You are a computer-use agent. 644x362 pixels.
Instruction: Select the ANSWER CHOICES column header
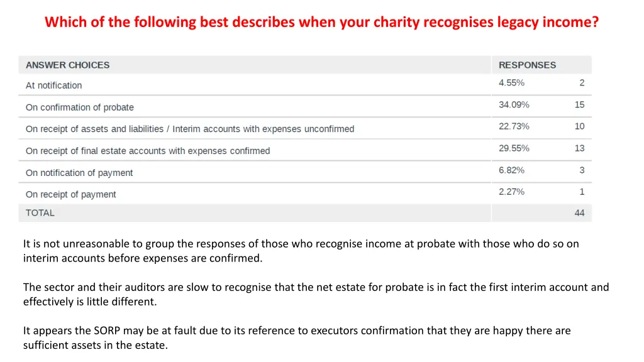(67, 65)
